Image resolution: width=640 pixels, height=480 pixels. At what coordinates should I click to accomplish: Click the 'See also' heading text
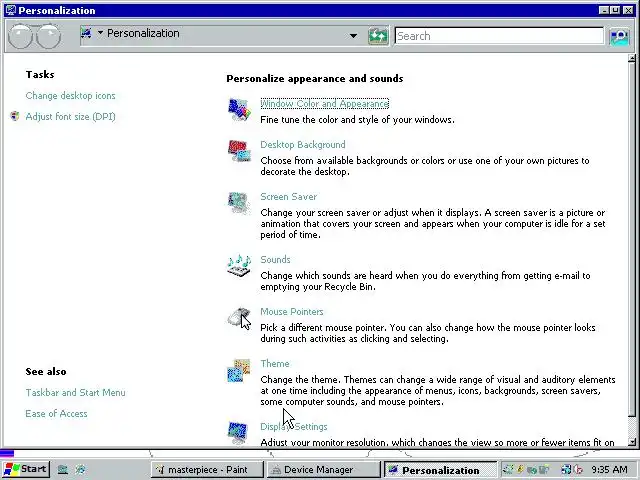(46, 371)
